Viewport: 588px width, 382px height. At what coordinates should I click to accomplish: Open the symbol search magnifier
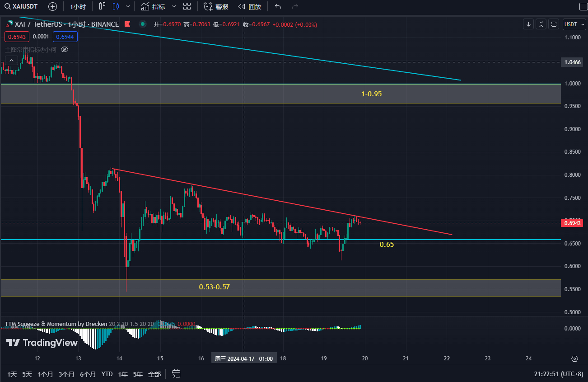click(6, 6)
